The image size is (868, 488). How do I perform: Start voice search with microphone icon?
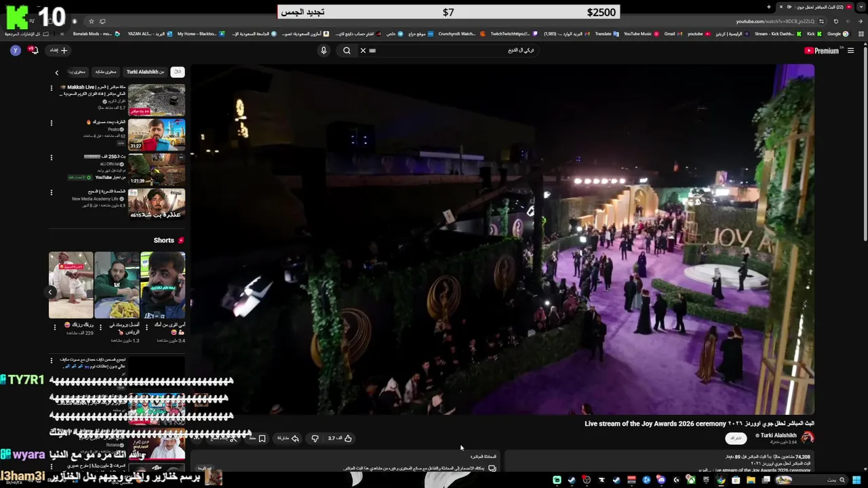point(323,50)
